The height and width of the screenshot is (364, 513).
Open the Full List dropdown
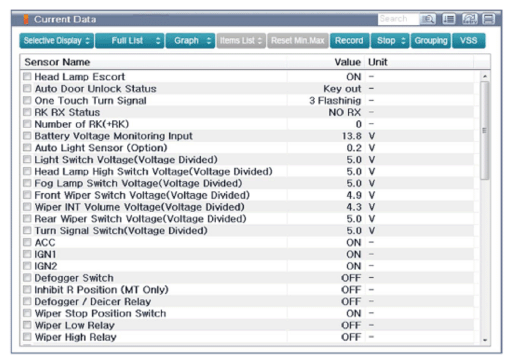(x=129, y=41)
